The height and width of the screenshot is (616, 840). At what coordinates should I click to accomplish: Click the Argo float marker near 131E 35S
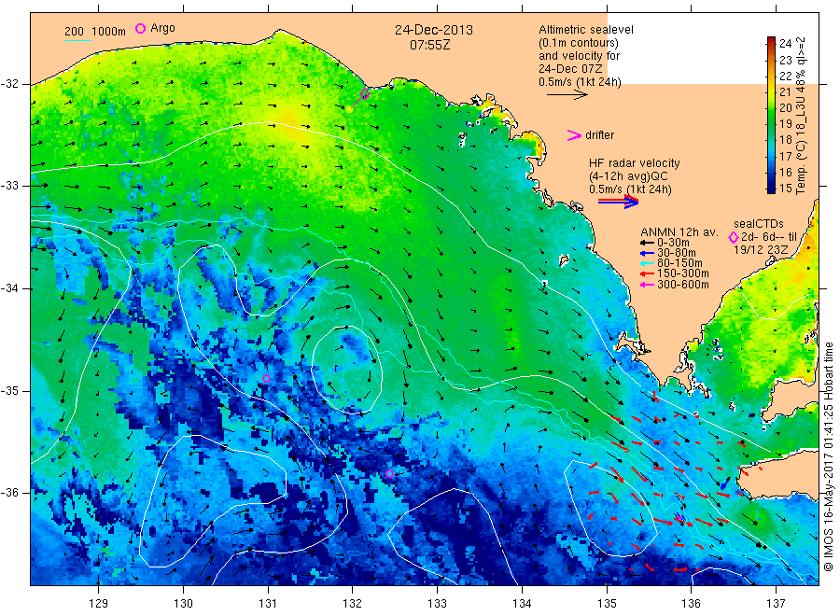point(266,379)
